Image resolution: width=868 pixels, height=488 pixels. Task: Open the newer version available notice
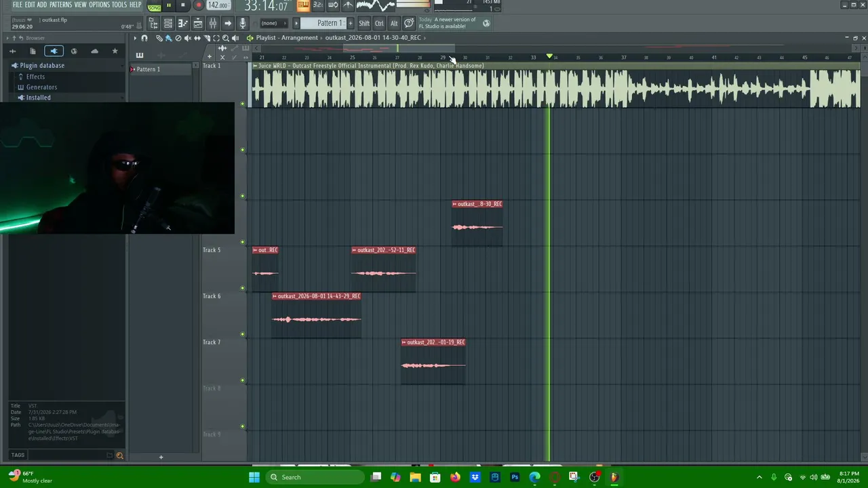[x=448, y=23]
